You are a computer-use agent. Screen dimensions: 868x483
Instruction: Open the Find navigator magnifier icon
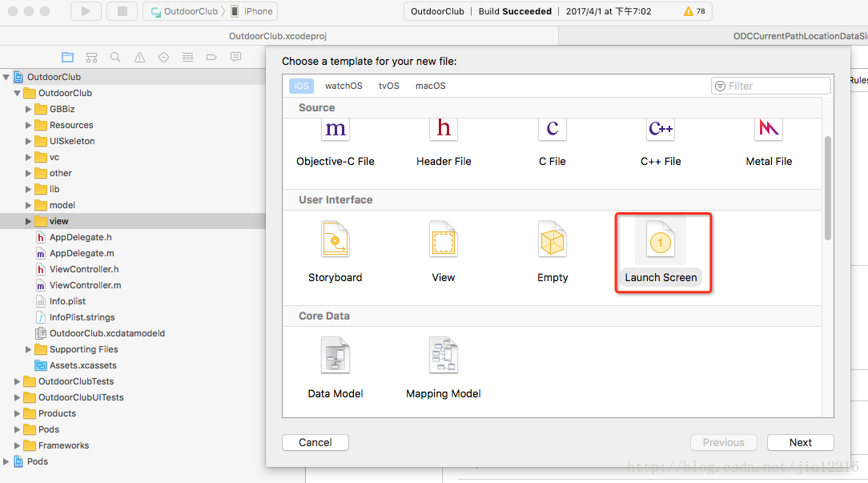[115, 57]
